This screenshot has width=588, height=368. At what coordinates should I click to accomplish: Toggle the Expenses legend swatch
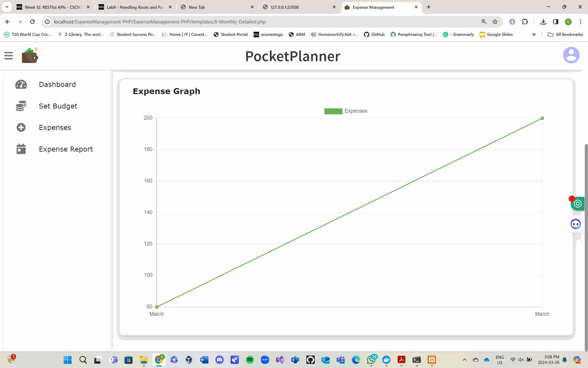click(333, 111)
